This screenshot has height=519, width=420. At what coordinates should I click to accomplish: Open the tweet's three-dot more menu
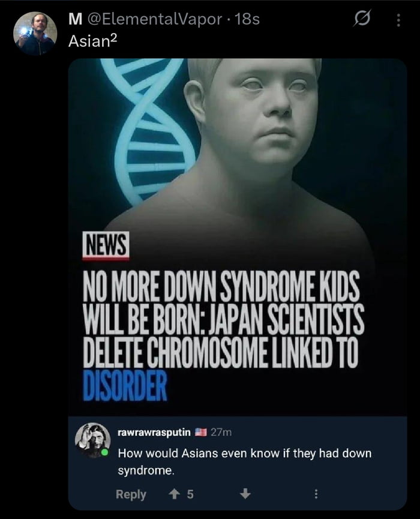398,20
